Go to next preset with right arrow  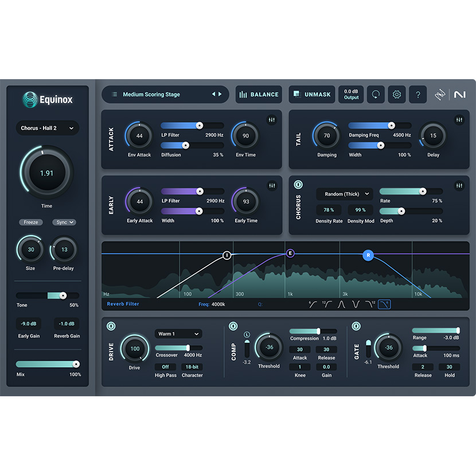coord(220,95)
